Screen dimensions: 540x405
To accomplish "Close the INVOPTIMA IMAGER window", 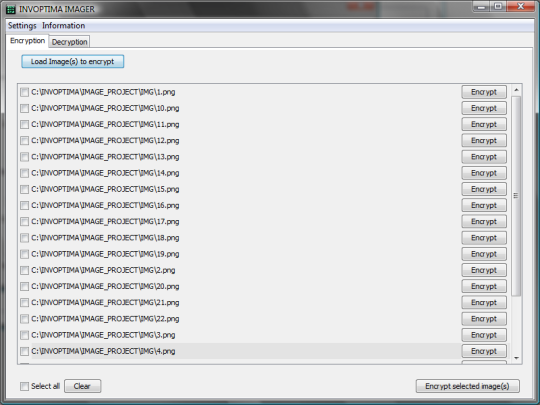I will (520, 7).
